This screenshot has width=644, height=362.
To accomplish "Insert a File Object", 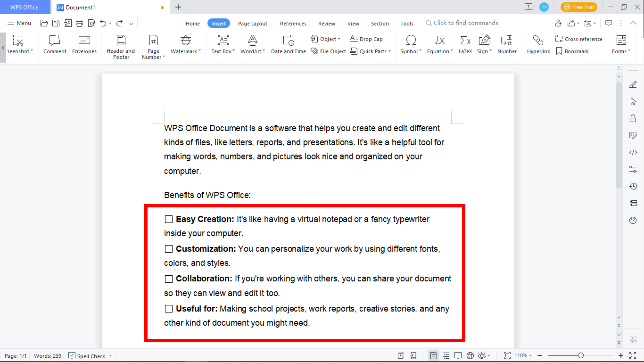I will (329, 51).
